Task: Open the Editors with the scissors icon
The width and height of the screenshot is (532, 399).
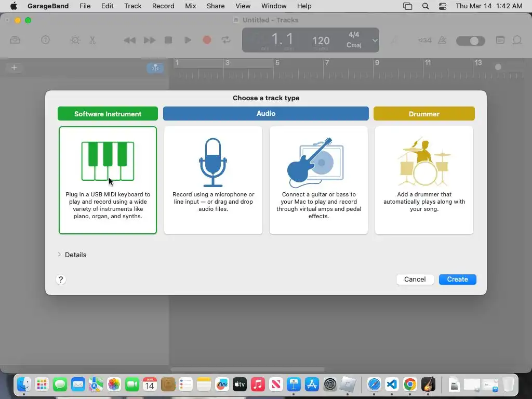Action: 92,40
